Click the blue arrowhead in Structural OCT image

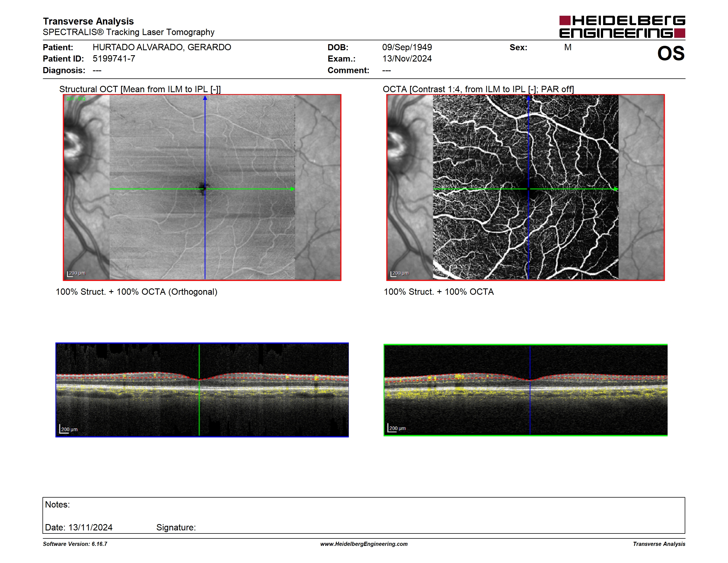pos(205,98)
